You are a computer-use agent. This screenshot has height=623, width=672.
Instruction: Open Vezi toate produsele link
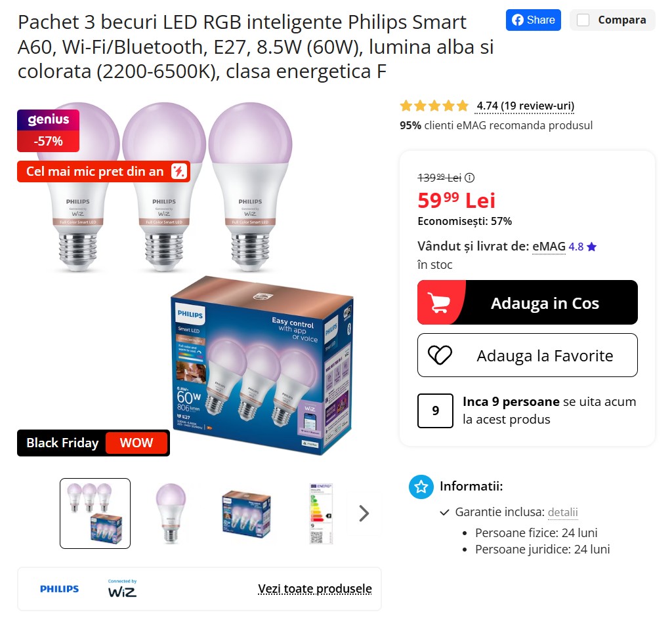(315, 589)
